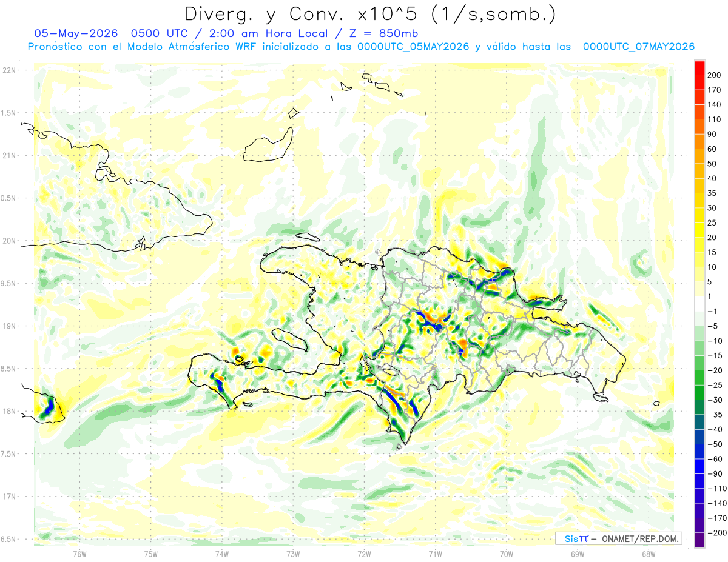Click the 76W longitude axis label

(79, 554)
